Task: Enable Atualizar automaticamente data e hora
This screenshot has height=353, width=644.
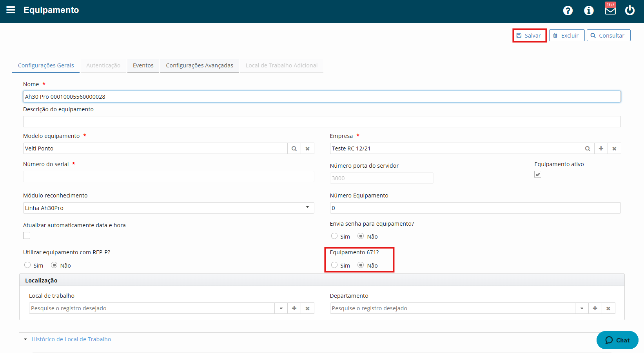Action: click(x=27, y=235)
